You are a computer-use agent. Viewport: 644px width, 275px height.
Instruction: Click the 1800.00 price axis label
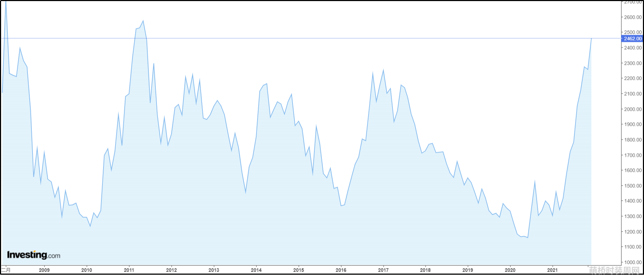pos(633,140)
